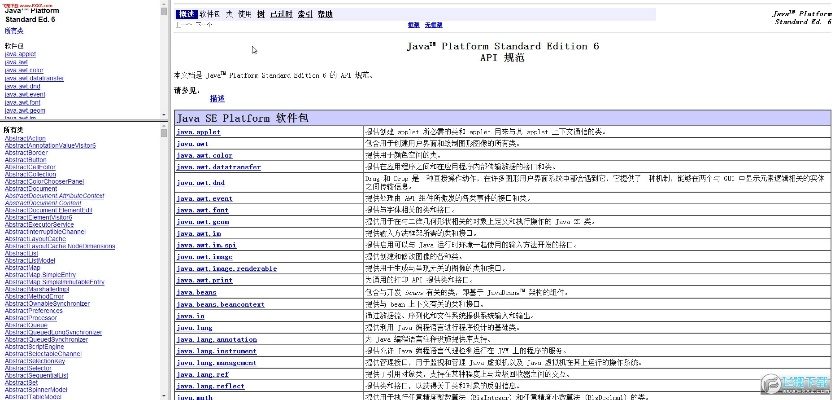Open AbstractButton class link
The height and width of the screenshot is (400, 835).
[26, 160]
